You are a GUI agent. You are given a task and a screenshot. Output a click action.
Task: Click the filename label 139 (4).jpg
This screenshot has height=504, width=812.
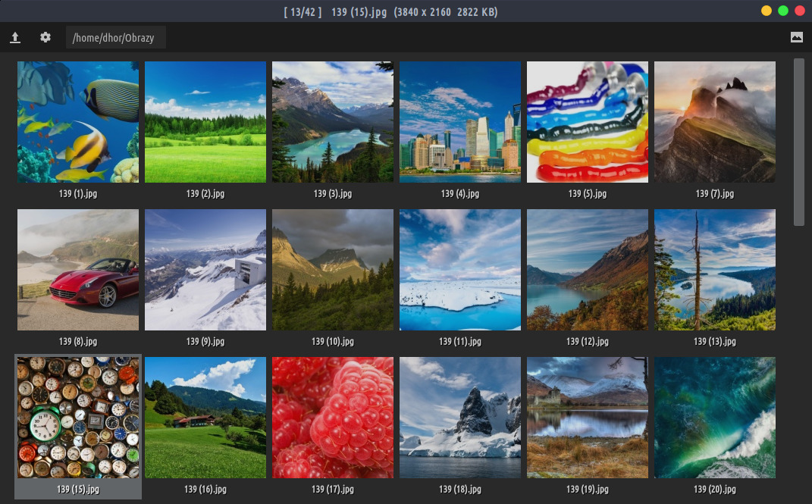tap(460, 193)
